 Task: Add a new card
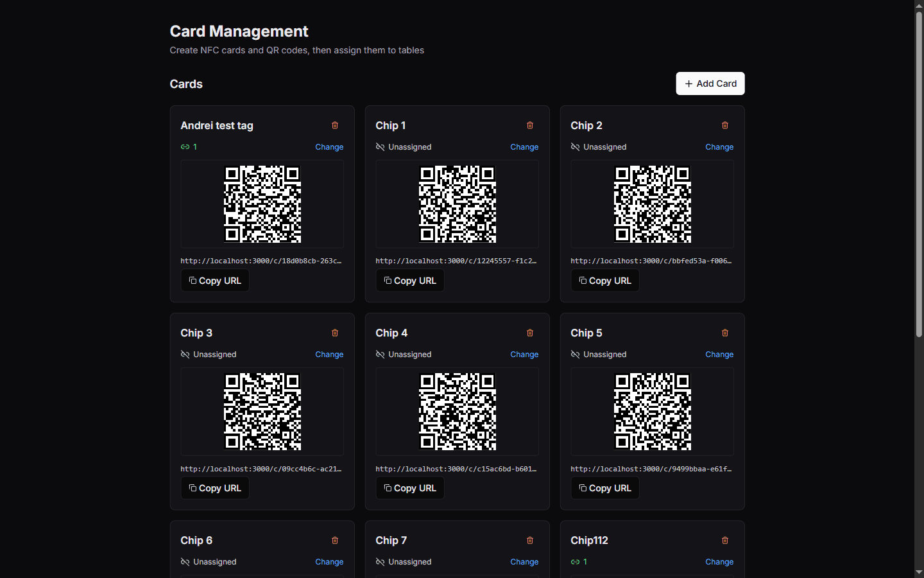click(x=710, y=83)
